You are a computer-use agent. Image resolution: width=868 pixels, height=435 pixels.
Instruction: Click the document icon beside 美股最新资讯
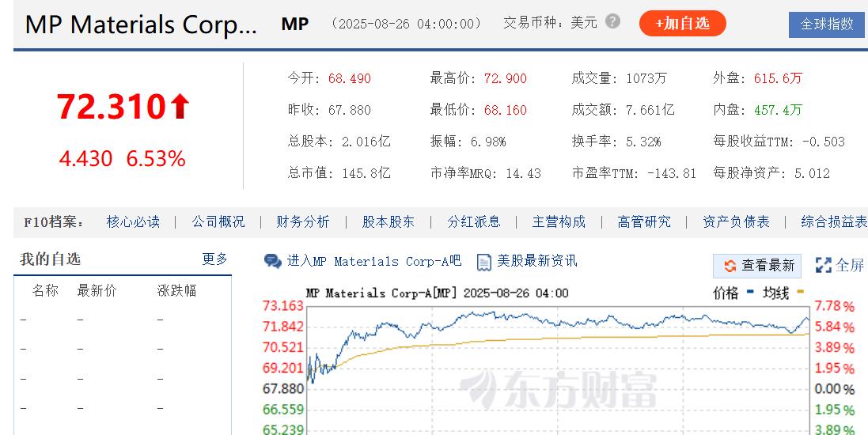pos(483,262)
